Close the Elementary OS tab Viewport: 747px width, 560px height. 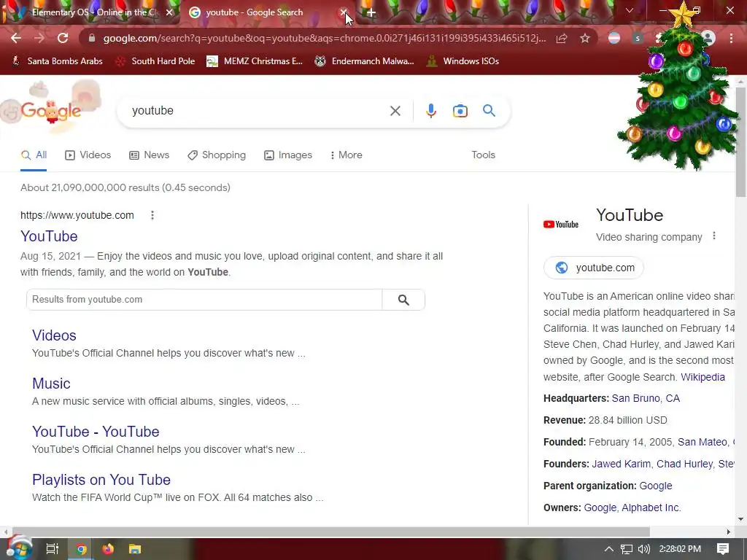point(169,13)
